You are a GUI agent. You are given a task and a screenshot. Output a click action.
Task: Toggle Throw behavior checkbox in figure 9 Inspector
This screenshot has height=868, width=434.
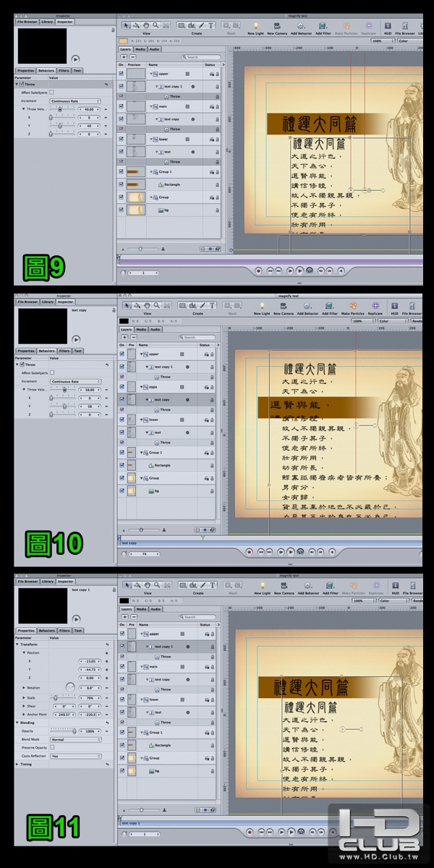(22, 85)
